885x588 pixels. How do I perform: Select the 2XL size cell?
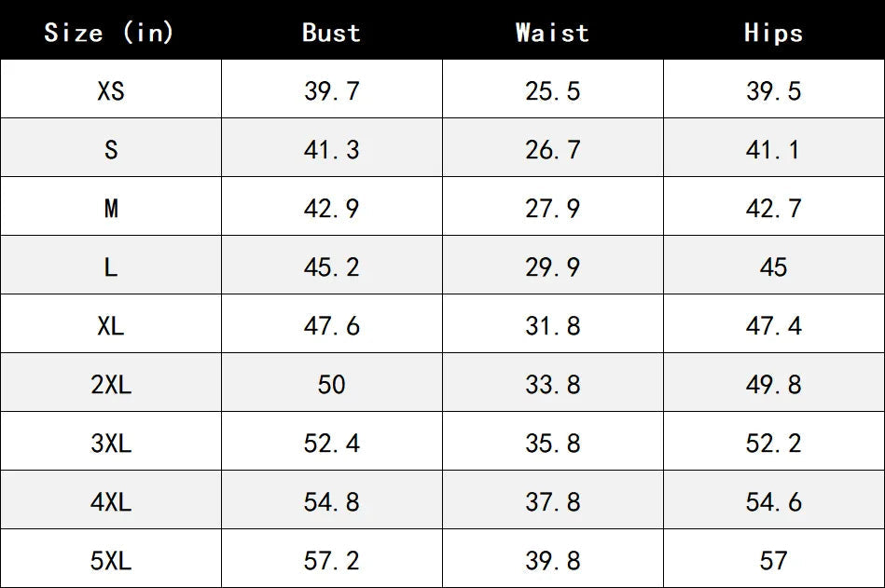coord(111,385)
